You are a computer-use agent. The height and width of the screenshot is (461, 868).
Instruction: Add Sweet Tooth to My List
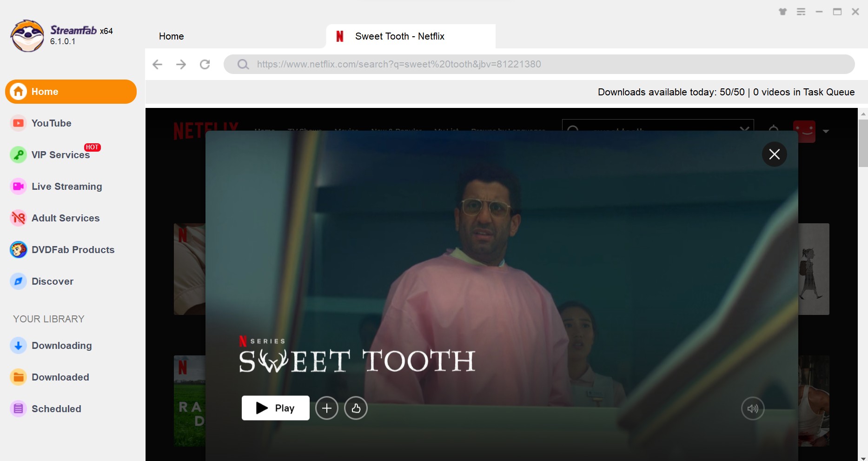click(327, 408)
